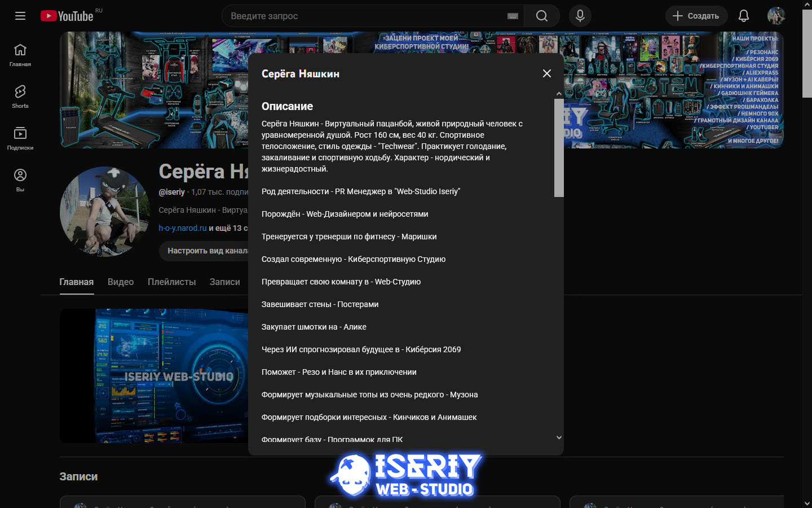This screenshot has height=508, width=812.
Task: Switch to the Видео tab
Action: coord(121,282)
